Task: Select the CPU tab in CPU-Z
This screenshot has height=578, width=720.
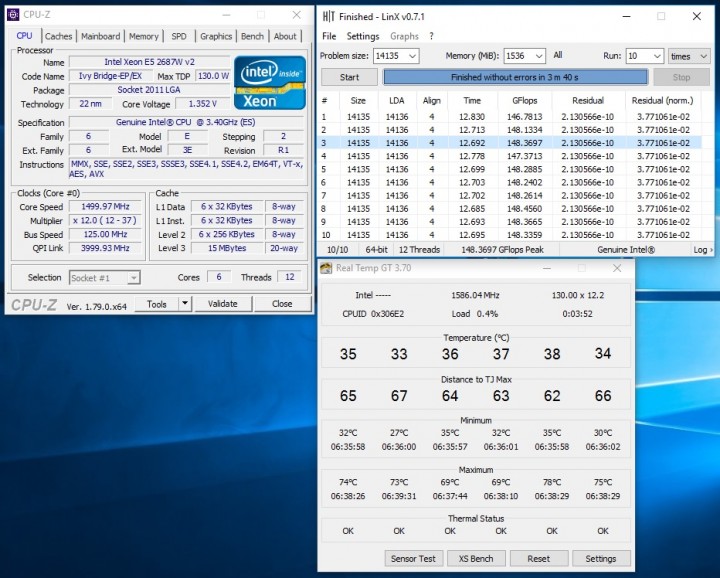Action: tap(24, 36)
